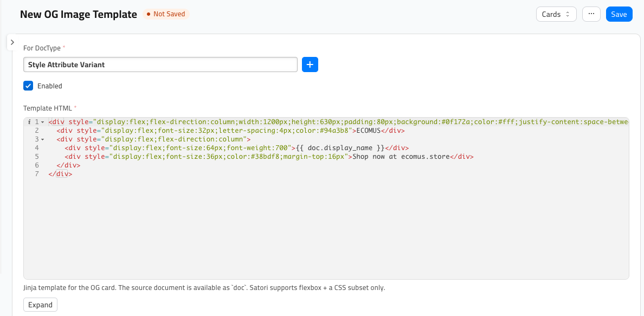Image resolution: width=644 pixels, height=316 pixels.
Task: Focus the For DocType input field
Action: coord(160,65)
